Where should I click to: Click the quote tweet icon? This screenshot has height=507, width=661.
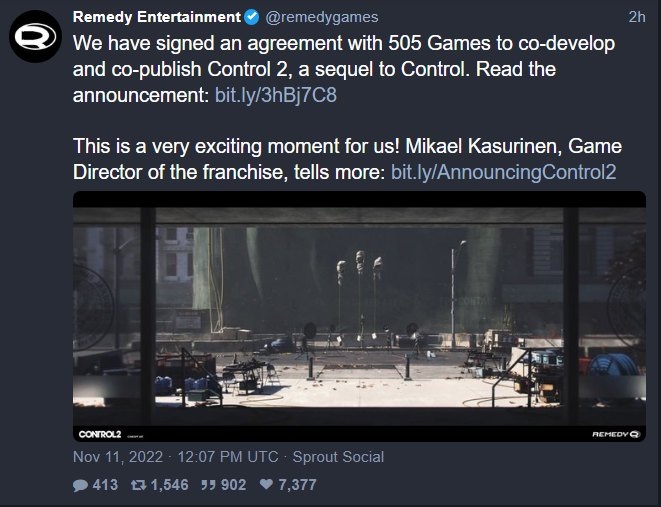pos(211,485)
